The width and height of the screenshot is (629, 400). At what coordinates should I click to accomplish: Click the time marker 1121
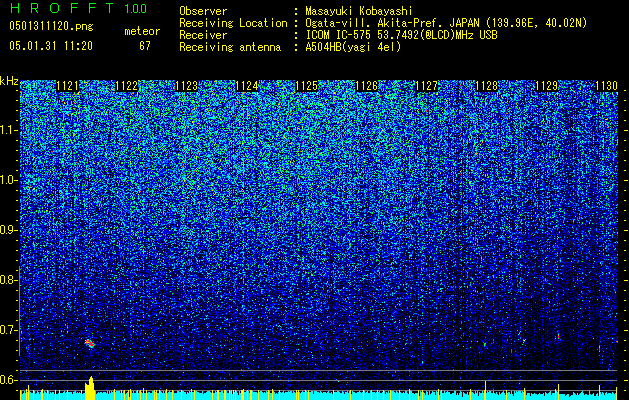coord(67,86)
